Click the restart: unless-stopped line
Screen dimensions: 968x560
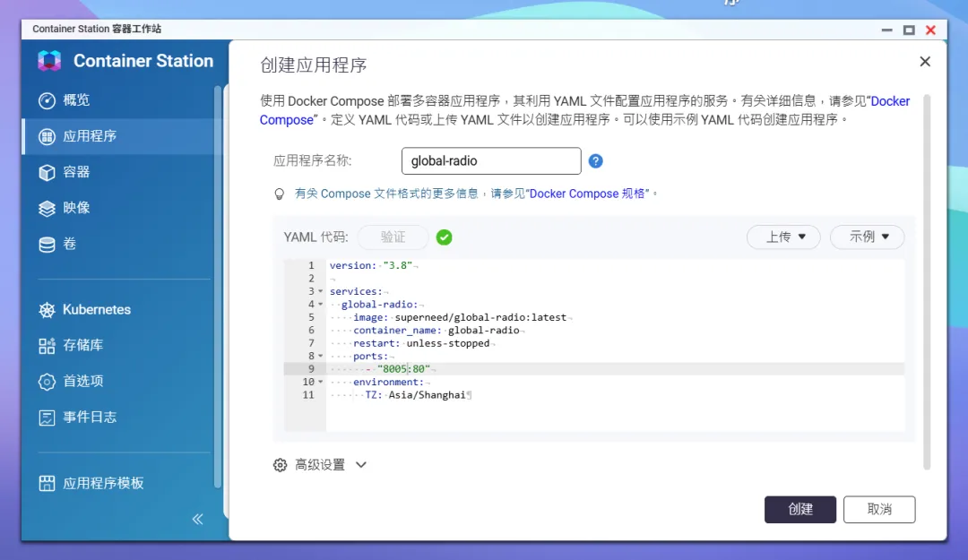tap(421, 343)
